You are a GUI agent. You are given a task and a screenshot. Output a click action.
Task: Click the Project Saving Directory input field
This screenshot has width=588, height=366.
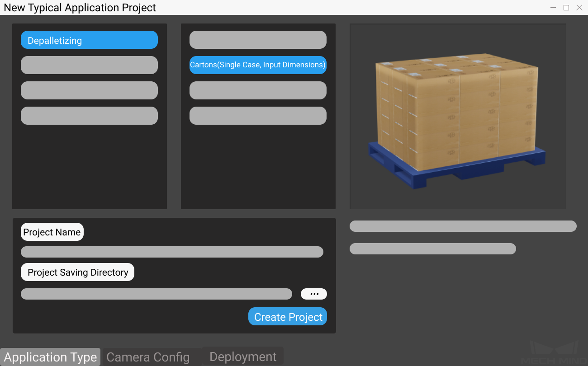pos(156,294)
